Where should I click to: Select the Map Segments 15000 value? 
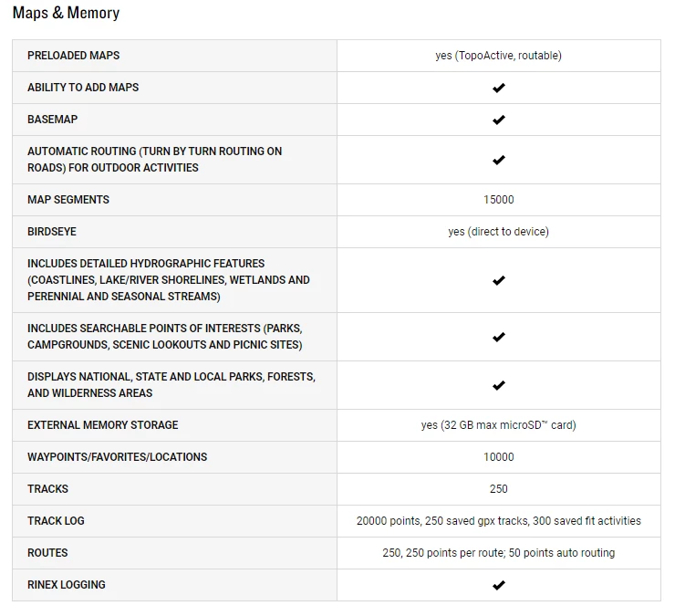[x=498, y=200]
